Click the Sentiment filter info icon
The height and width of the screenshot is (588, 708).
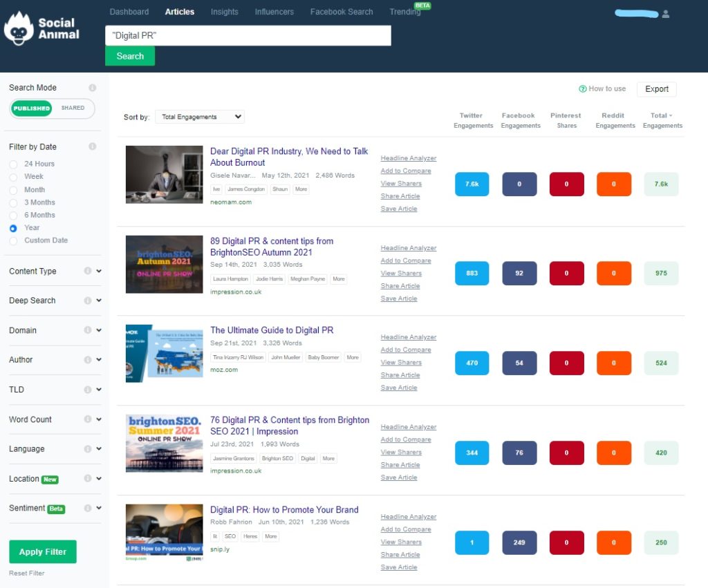pos(88,508)
